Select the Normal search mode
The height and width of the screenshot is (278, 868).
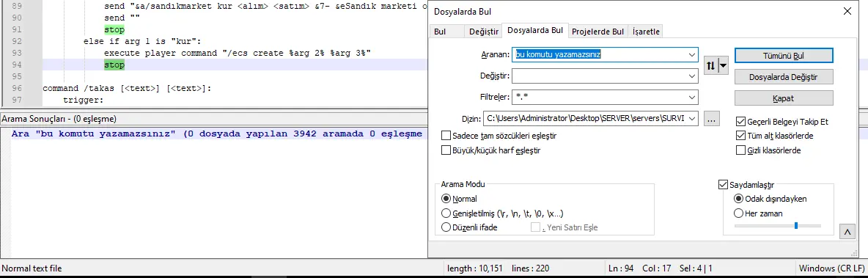pos(446,199)
